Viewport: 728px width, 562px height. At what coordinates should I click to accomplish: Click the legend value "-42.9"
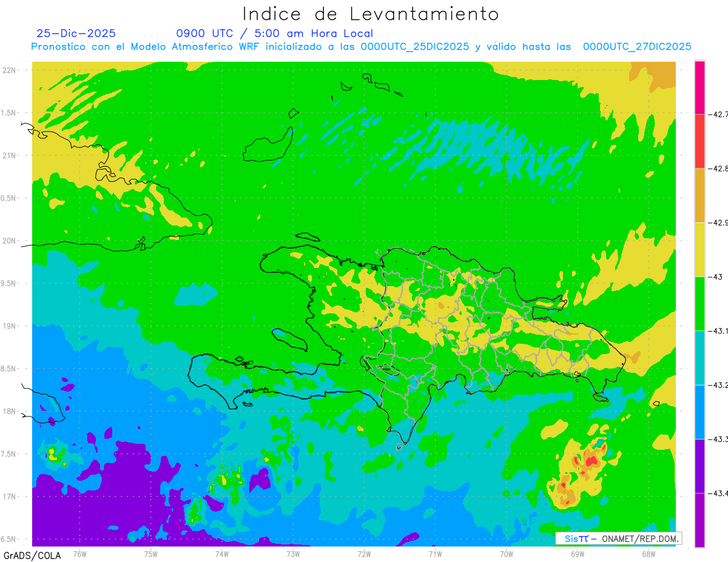click(718, 222)
